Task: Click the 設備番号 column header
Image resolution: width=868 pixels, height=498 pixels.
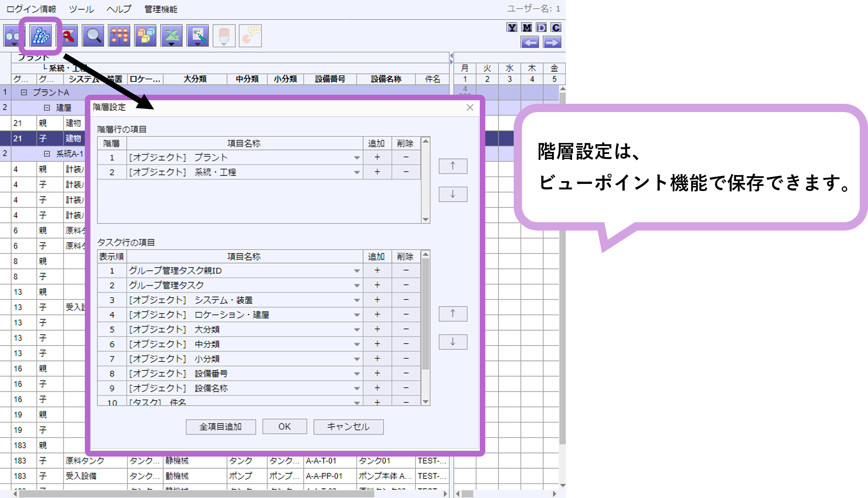Action: (330, 79)
